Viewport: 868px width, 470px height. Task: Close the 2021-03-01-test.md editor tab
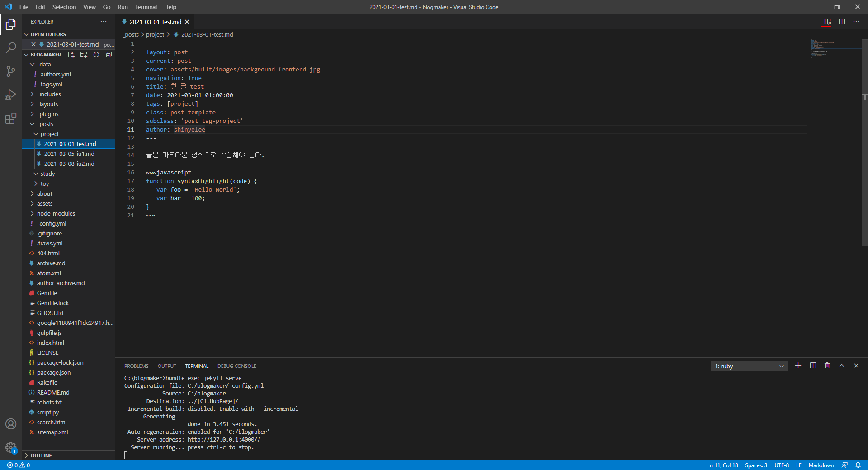[x=187, y=22]
